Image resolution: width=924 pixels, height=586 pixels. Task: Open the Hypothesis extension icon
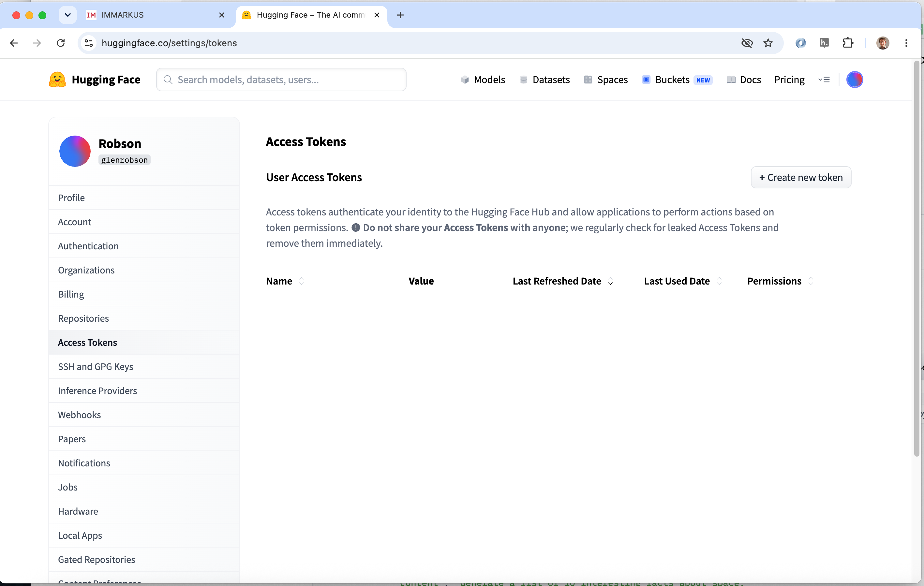click(x=824, y=43)
